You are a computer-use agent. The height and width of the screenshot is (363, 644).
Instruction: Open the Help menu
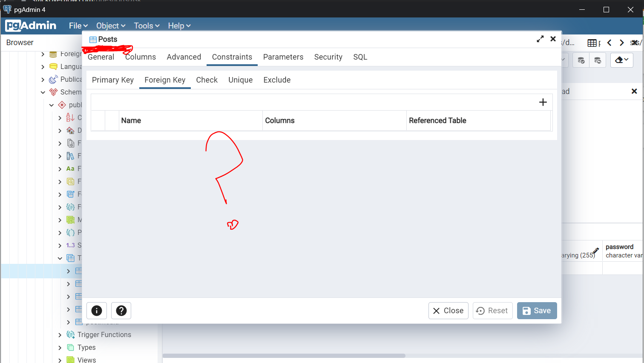coord(179,26)
